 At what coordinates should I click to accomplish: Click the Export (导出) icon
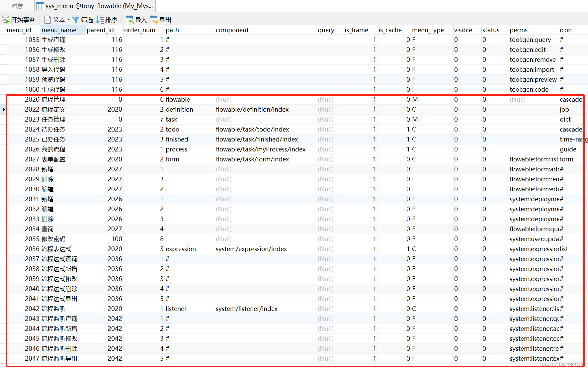(154, 20)
